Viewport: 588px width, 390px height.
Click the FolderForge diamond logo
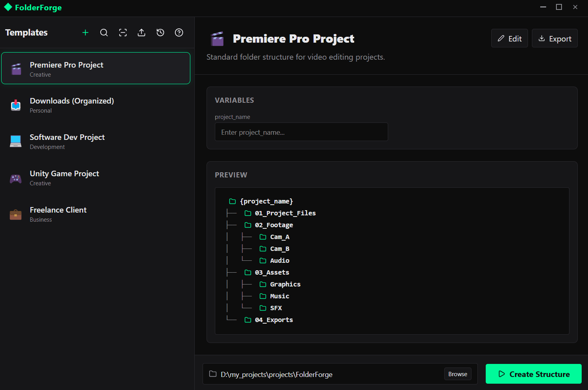(x=8, y=7)
